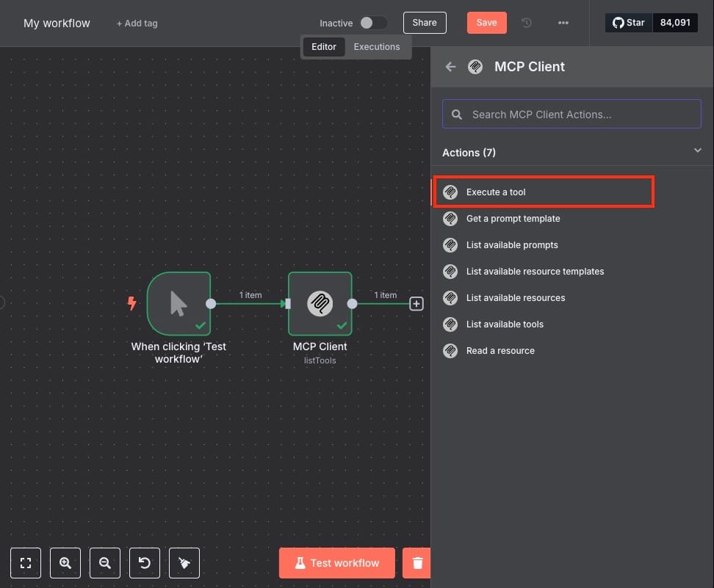Click the + Add tag link
The image size is (714, 588).
(137, 23)
